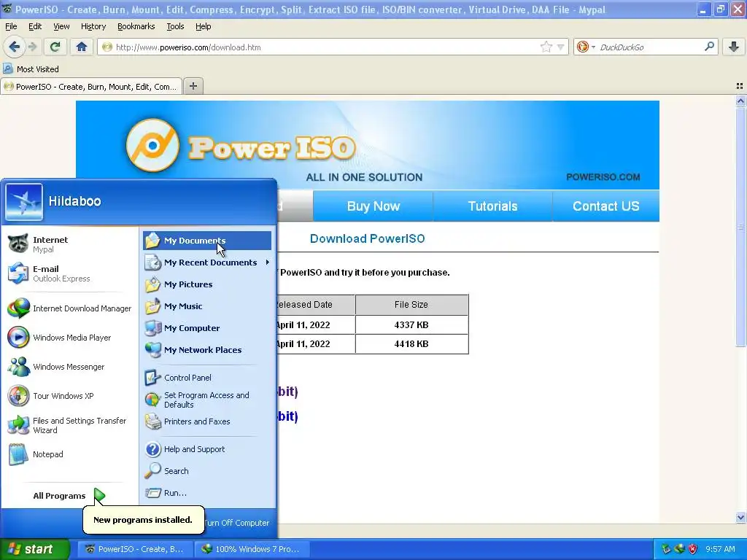
Task: Open My Pictures folder
Action: pos(207,284)
